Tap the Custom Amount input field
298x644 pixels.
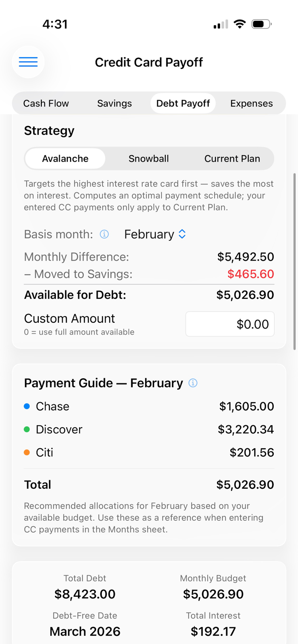pos(230,324)
